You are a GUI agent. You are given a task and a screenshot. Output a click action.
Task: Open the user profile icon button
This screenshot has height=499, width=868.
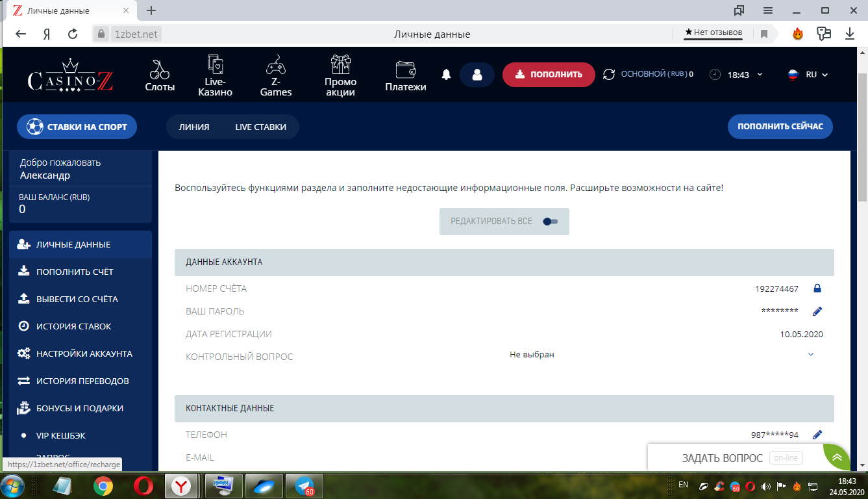(x=477, y=75)
